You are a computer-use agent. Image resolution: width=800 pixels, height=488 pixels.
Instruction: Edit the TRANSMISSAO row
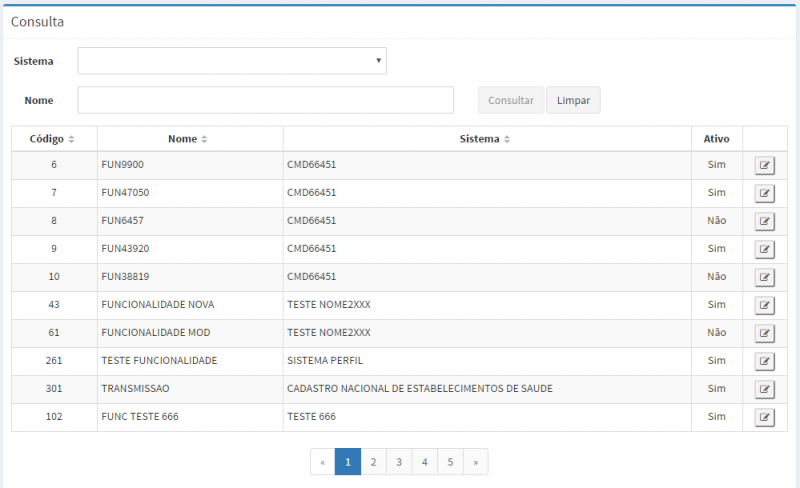point(765,389)
